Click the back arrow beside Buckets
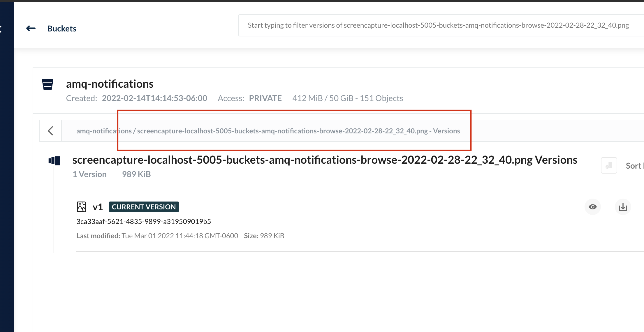Viewport: 644px width, 332px height. 31,28
